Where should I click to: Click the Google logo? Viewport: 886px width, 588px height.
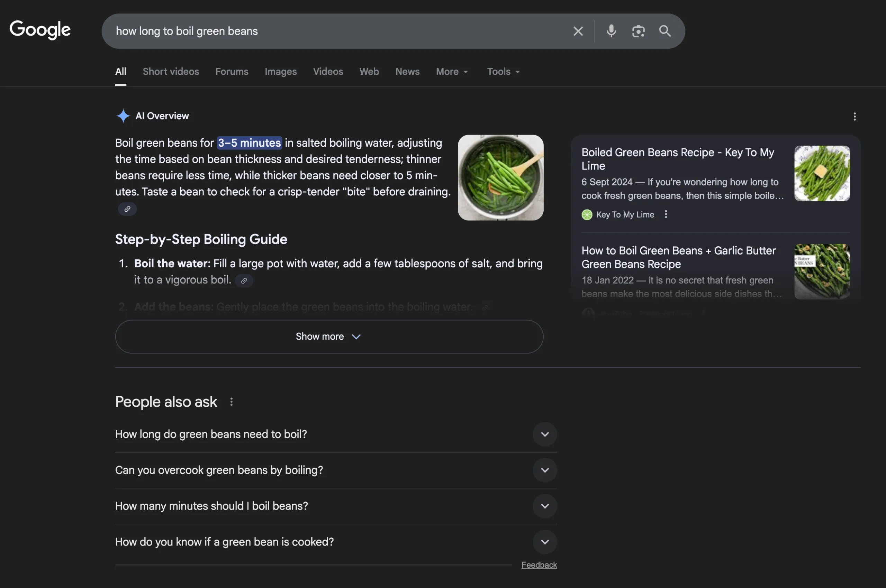tap(40, 30)
